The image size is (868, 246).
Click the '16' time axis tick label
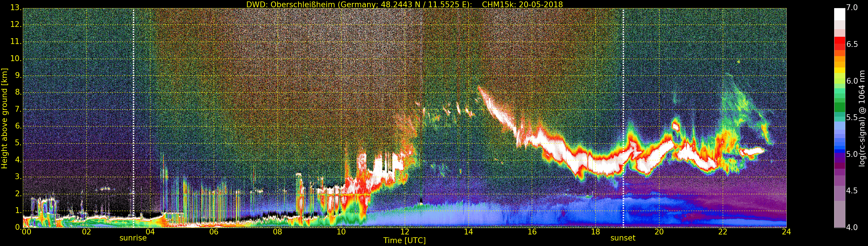[x=532, y=232]
